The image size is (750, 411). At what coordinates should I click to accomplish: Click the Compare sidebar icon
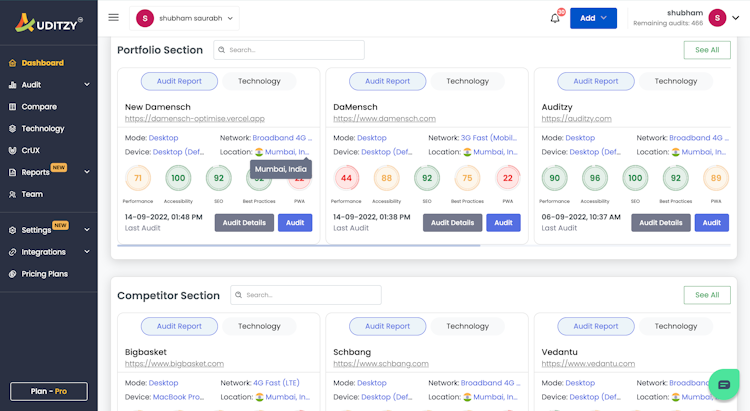coord(12,107)
